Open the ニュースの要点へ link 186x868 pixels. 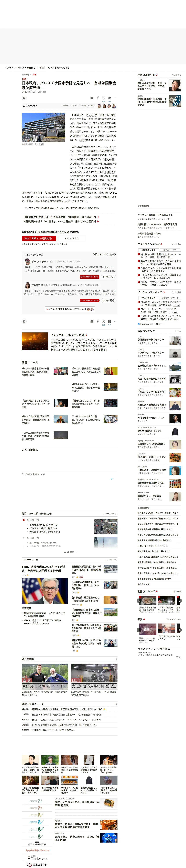point(110,514)
